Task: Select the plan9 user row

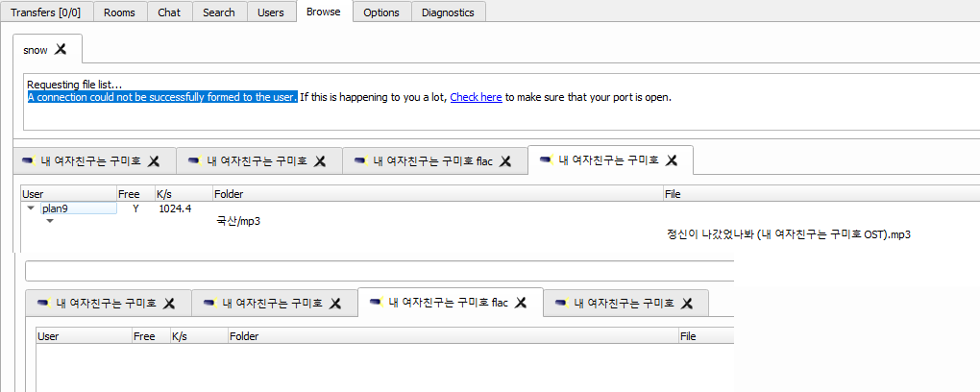Action: (500, 208)
